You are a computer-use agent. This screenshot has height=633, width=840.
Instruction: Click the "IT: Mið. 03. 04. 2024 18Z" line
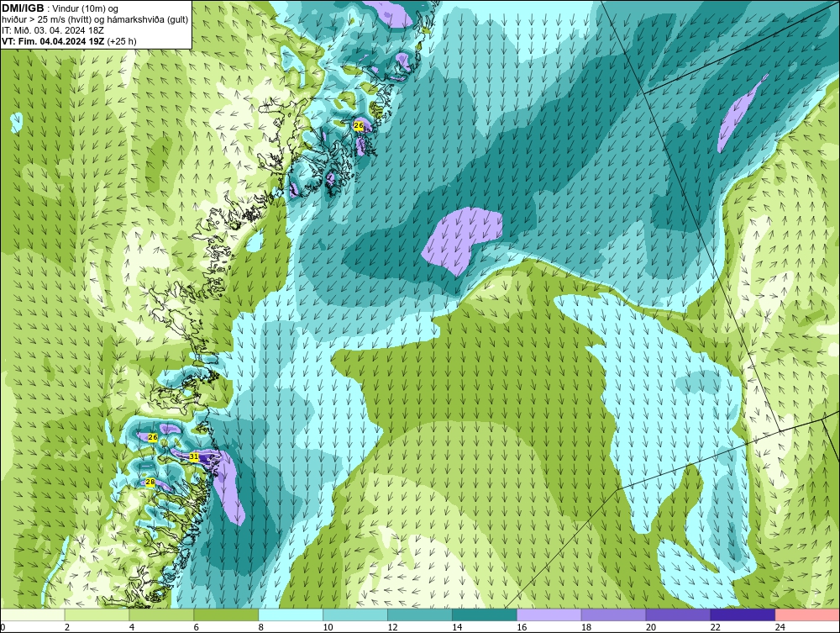[53, 30]
